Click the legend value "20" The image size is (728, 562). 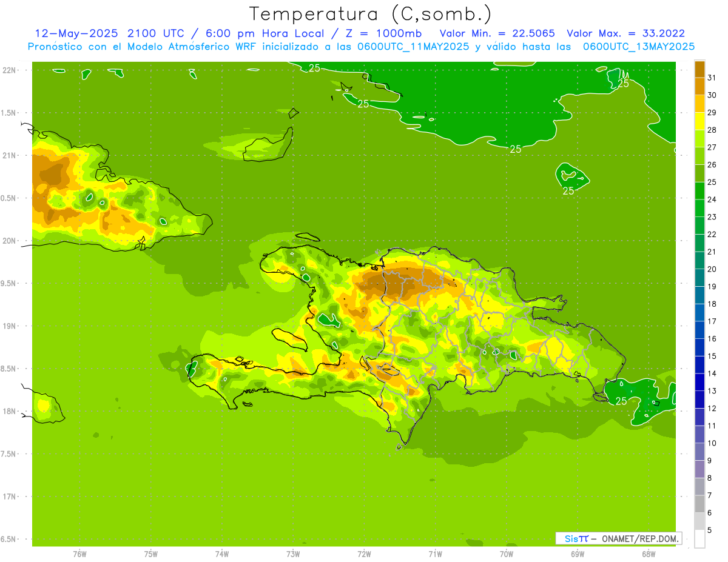(x=712, y=269)
